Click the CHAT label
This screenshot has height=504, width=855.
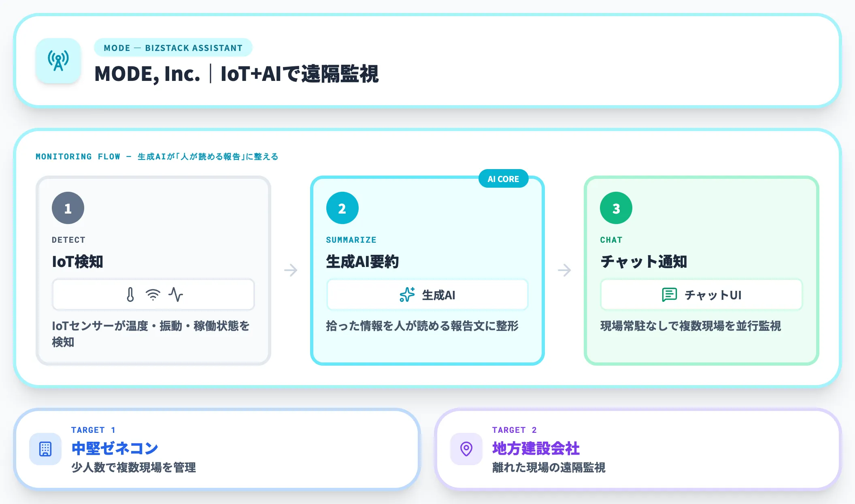(611, 240)
